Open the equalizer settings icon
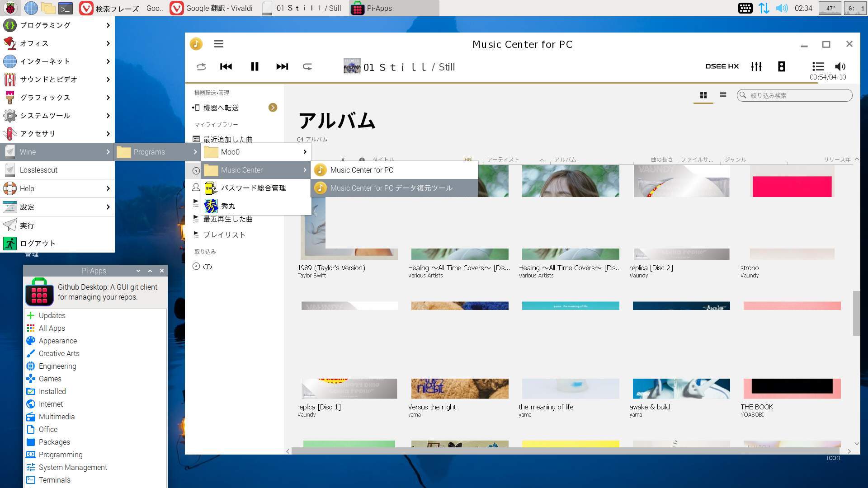This screenshot has height=488, width=868. 756,66
